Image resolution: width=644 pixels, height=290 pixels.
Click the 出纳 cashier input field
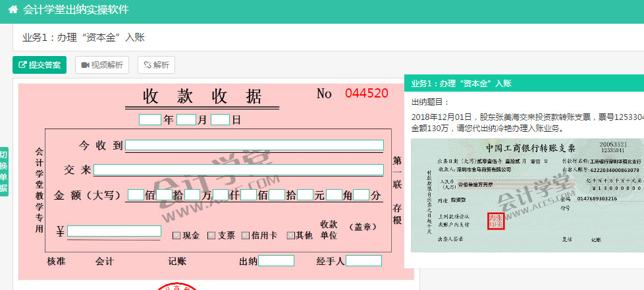276,261
